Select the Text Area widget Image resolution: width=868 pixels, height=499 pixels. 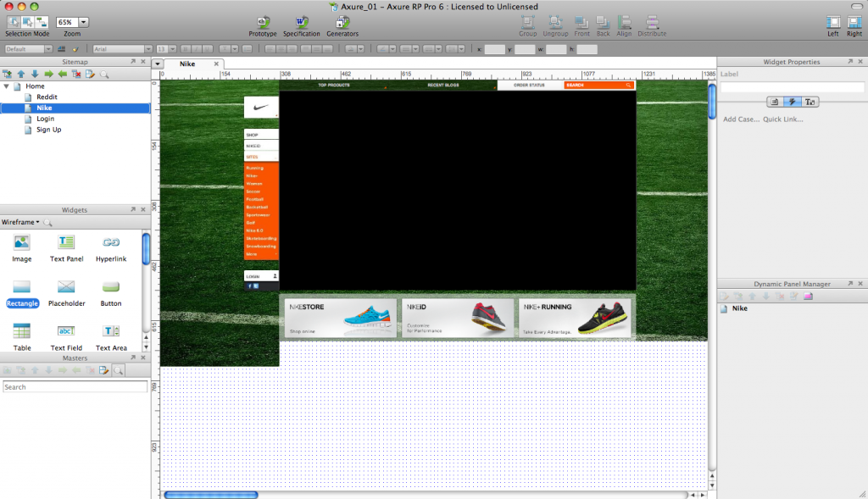[x=111, y=338]
